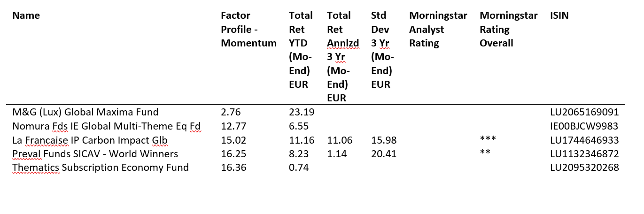
Task: Select Nomura Fds IE Global Multi-Theme row name
Action: pos(107,126)
